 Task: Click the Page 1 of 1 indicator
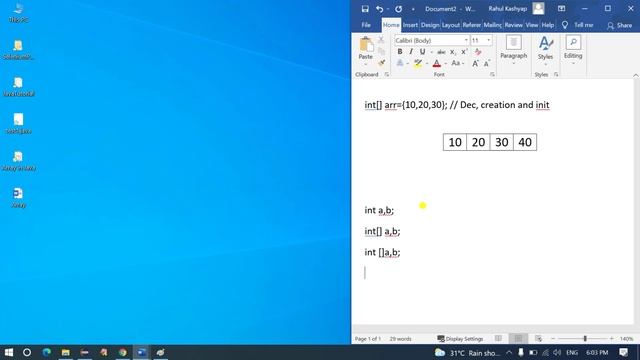pyautogui.click(x=368, y=339)
